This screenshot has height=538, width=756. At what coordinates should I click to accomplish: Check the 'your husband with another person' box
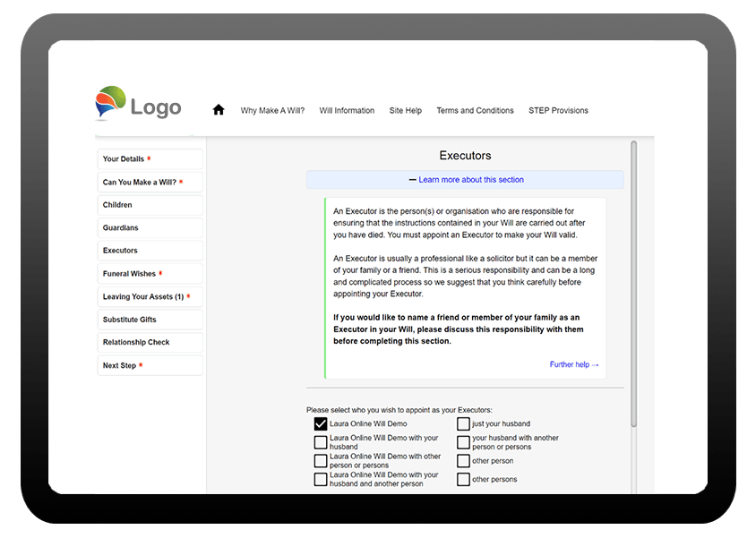463,442
